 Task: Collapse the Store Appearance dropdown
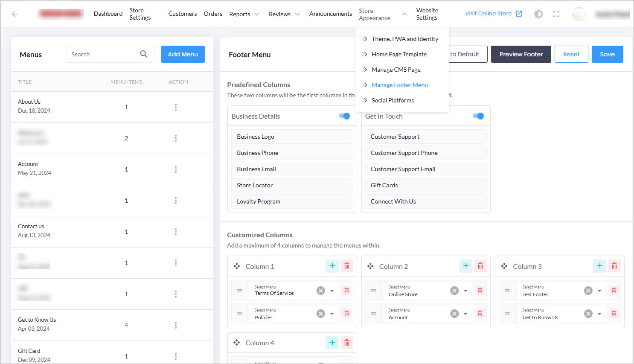pos(404,14)
